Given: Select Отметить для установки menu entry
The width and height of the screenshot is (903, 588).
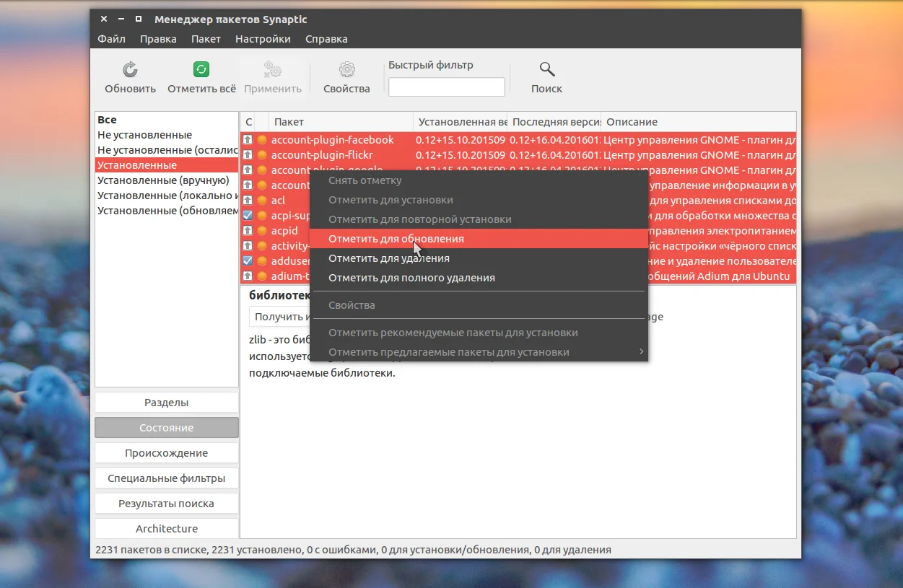Looking at the screenshot, I should pyautogui.click(x=479, y=200).
